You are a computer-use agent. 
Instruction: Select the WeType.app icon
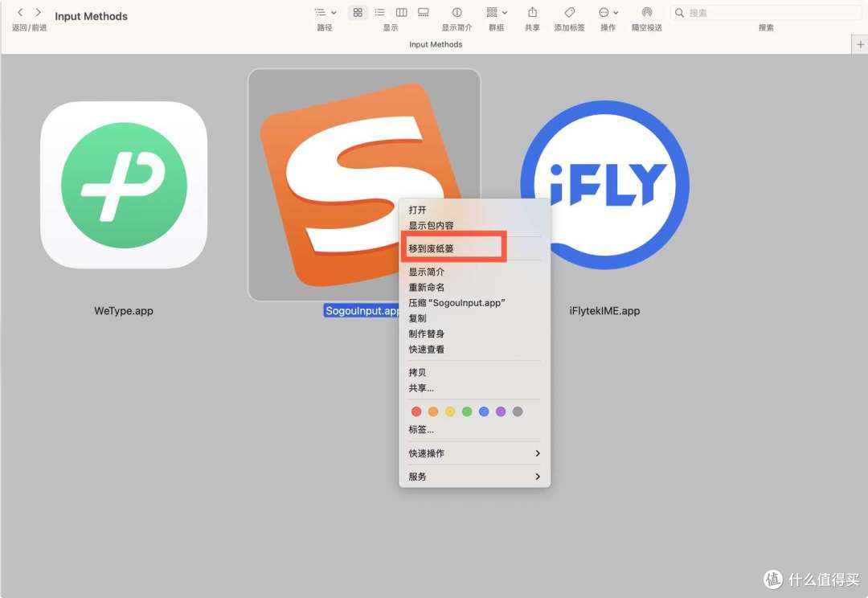click(124, 185)
